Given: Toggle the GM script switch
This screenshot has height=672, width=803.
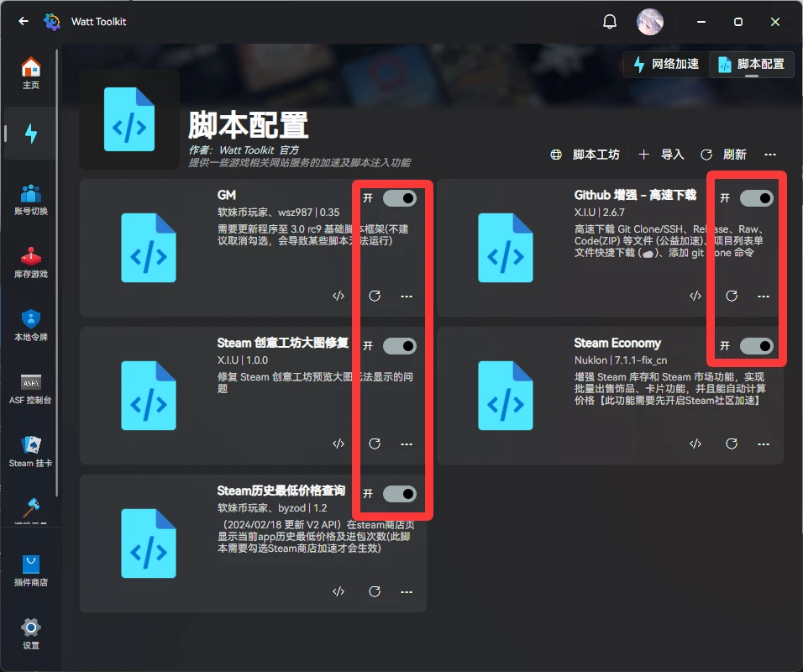Looking at the screenshot, I should click(x=400, y=198).
